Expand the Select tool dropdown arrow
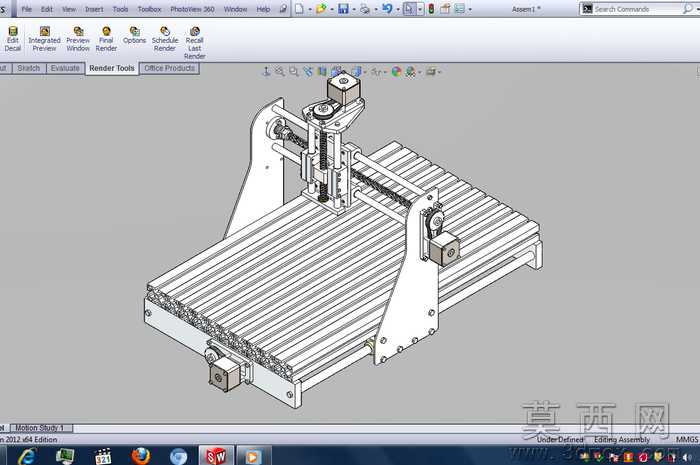 tap(420, 9)
